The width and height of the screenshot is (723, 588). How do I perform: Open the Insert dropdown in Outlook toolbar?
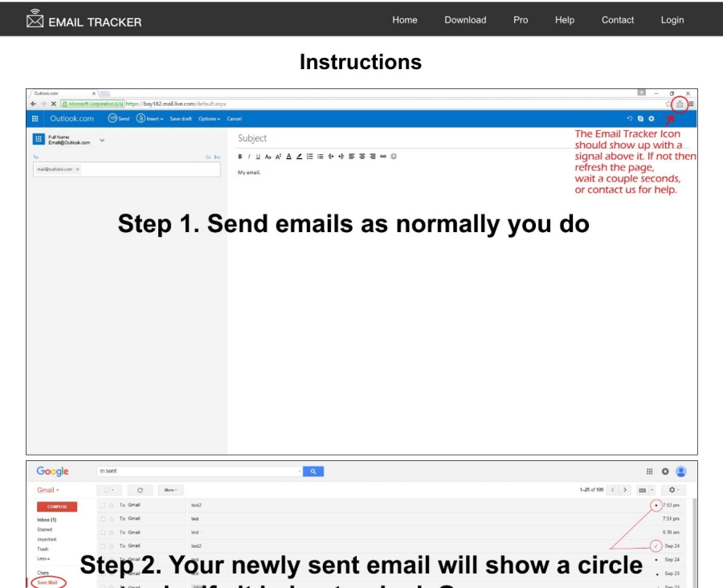pyautogui.click(x=150, y=119)
